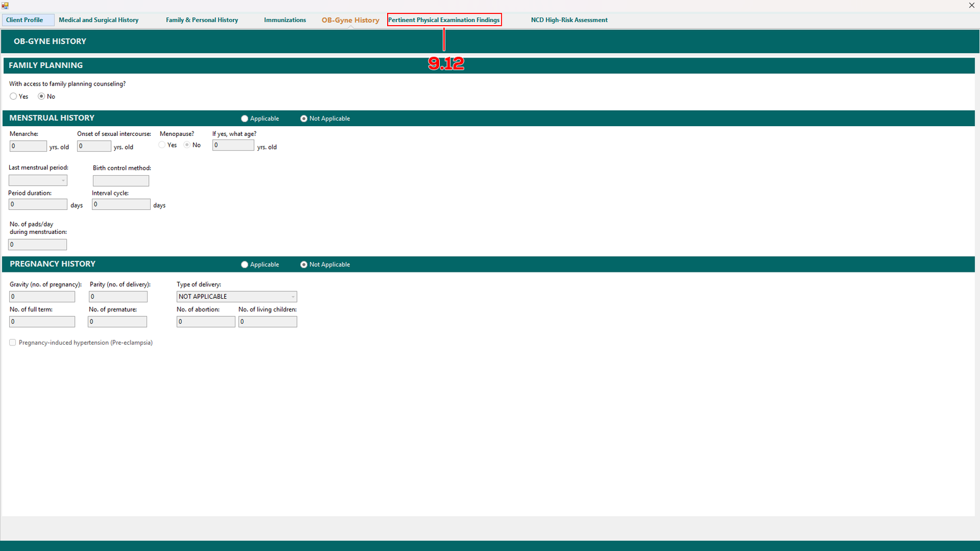This screenshot has width=980, height=551.
Task: Click the Gravity number of pregnancy field
Action: tap(42, 297)
